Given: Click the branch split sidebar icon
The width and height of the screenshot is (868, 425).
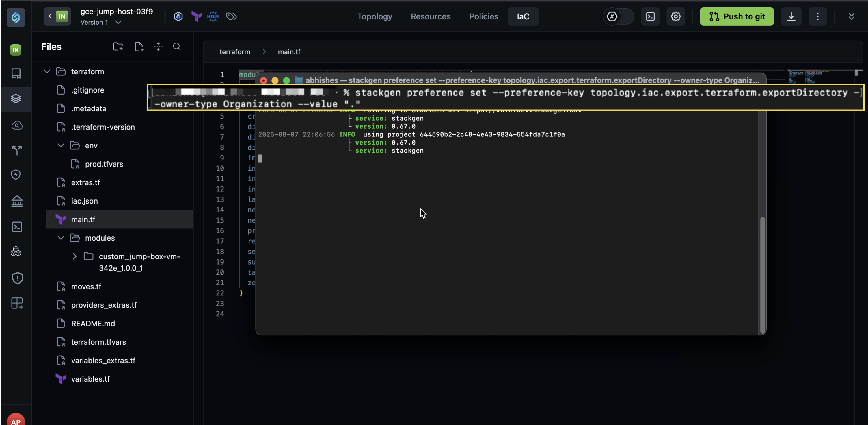Looking at the screenshot, I should pyautogui.click(x=16, y=150).
